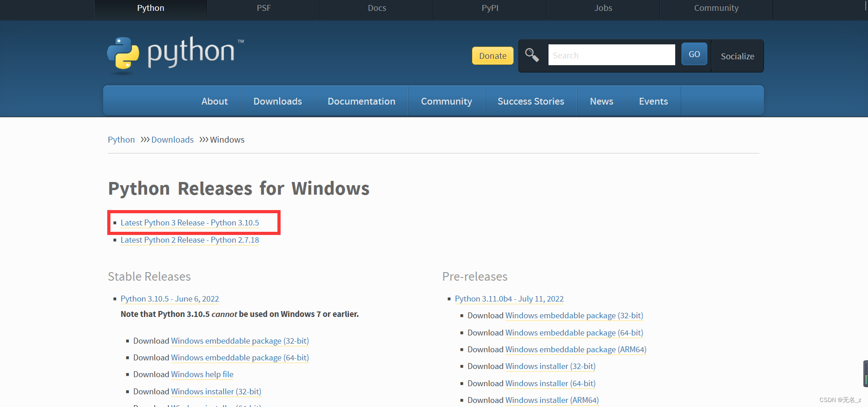The image size is (868, 407).
Task: Open Latest Python 2 Release - Python 2.7.18
Action: point(190,240)
